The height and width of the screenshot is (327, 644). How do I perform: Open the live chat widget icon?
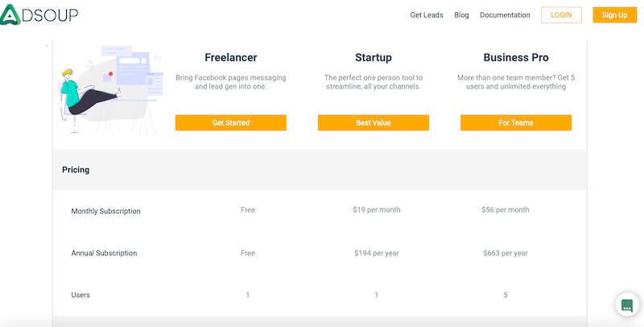point(627,305)
